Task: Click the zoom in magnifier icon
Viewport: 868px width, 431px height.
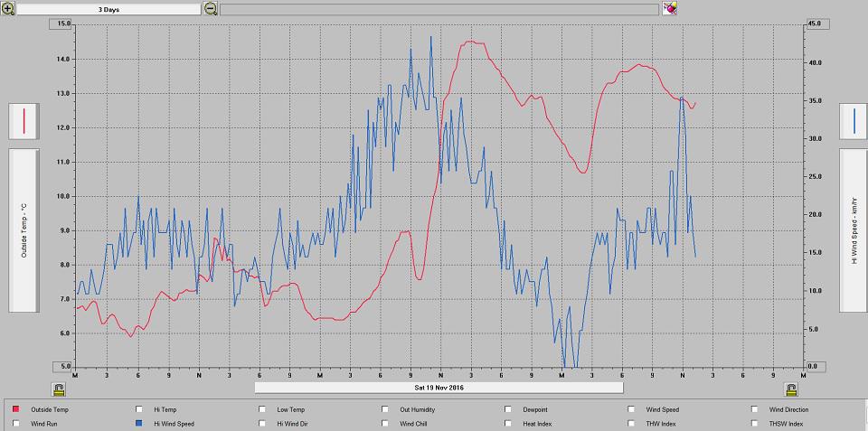Action: [x=7, y=8]
